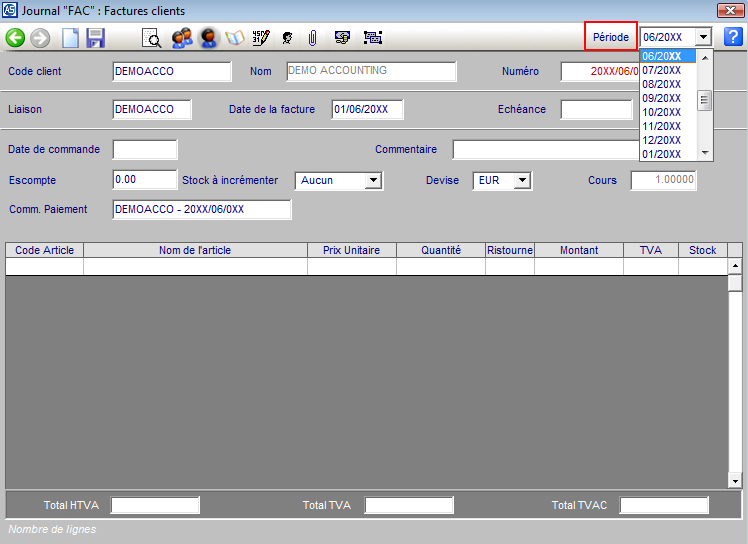Screen dimensions: 748x544
Task: Click first row Code Article cell
Action: point(44,266)
